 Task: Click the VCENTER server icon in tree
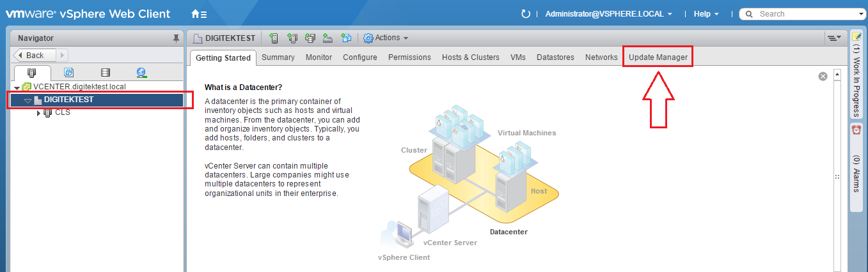27,87
